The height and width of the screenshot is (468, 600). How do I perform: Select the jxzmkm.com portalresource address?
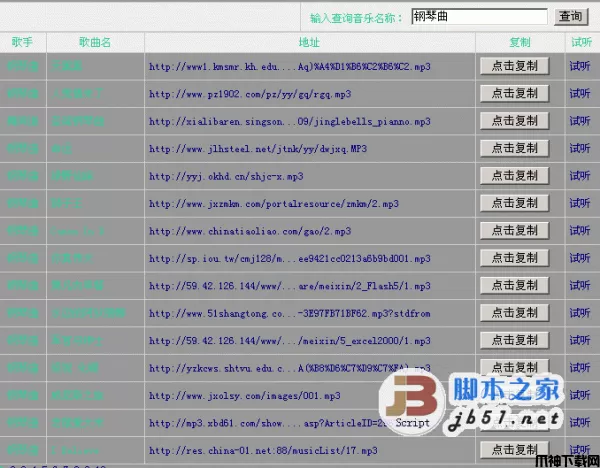[x=274, y=204]
